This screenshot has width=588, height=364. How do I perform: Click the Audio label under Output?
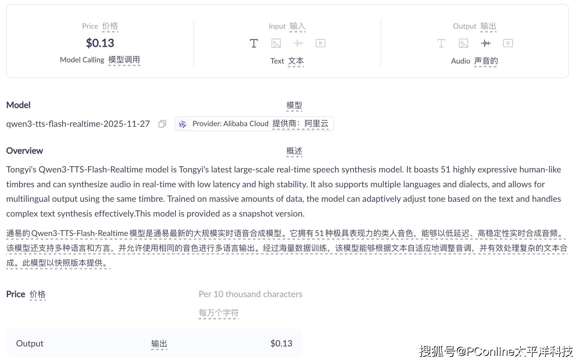click(x=460, y=61)
